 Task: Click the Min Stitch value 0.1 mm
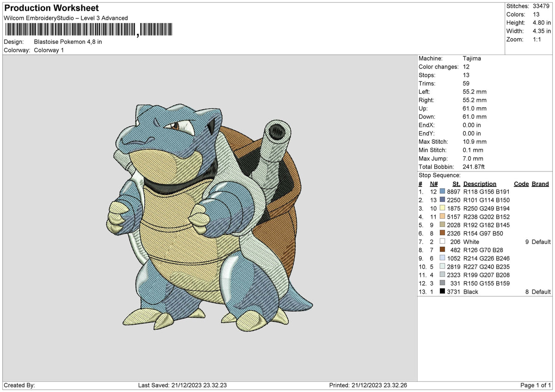[x=473, y=150]
